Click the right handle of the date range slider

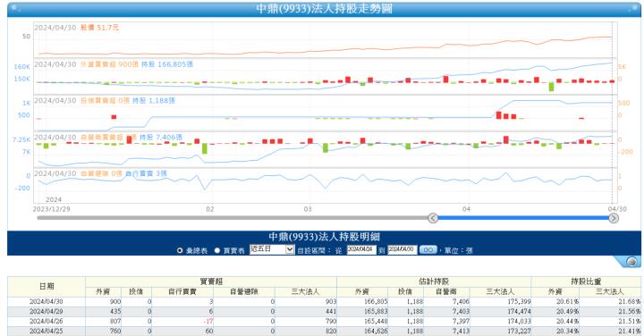(614, 218)
